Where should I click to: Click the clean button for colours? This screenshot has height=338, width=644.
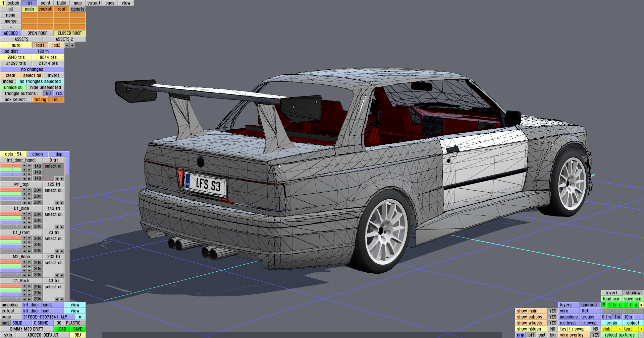click(x=38, y=154)
